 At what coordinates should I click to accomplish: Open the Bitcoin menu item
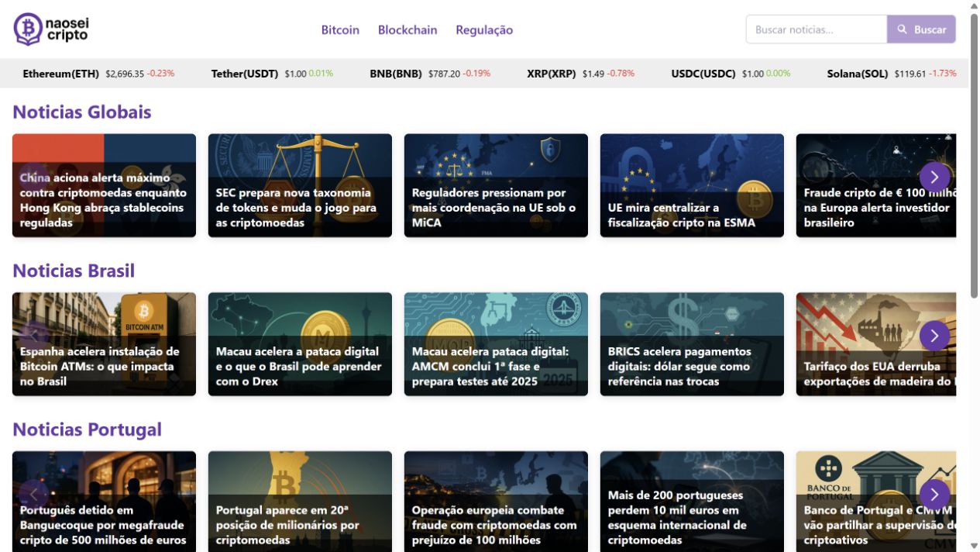coord(340,29)
